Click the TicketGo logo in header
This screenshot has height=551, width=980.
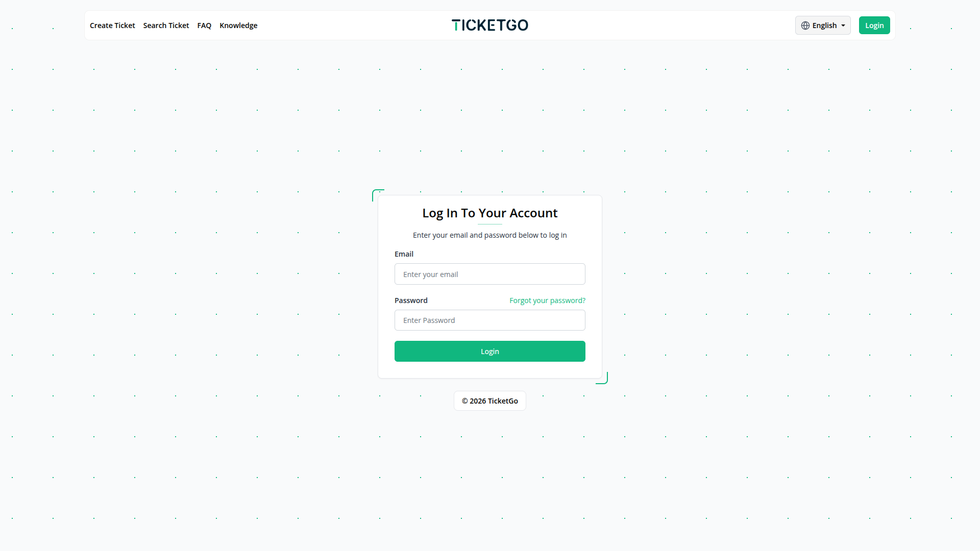[x=489, y=25]
